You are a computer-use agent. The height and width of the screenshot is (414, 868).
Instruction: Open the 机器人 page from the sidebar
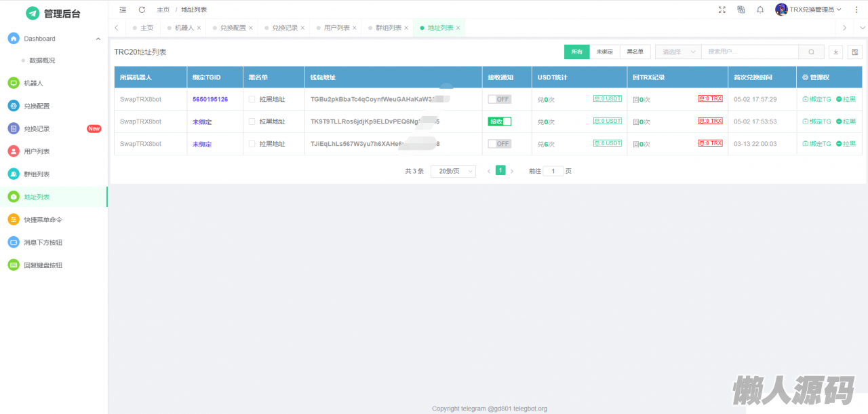(x=33, y=83)
